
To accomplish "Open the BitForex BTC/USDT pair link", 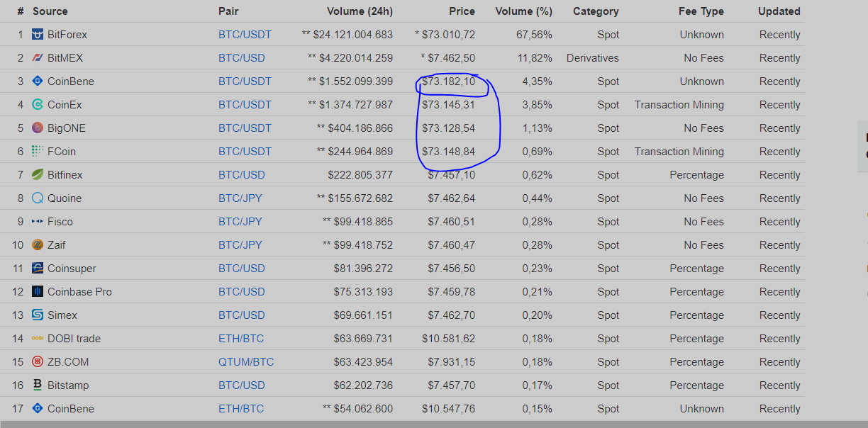I will point(245,35).
